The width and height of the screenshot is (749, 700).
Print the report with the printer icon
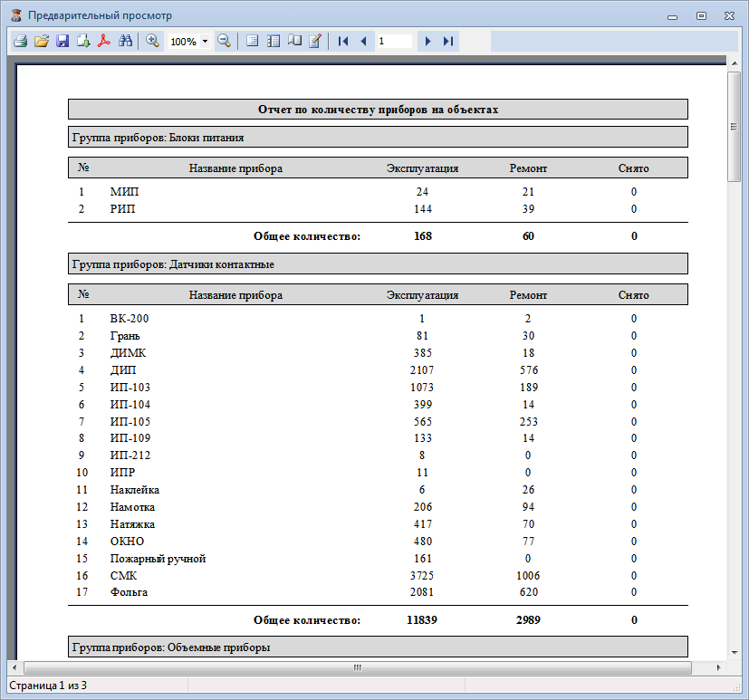click(x=20, y=42)
